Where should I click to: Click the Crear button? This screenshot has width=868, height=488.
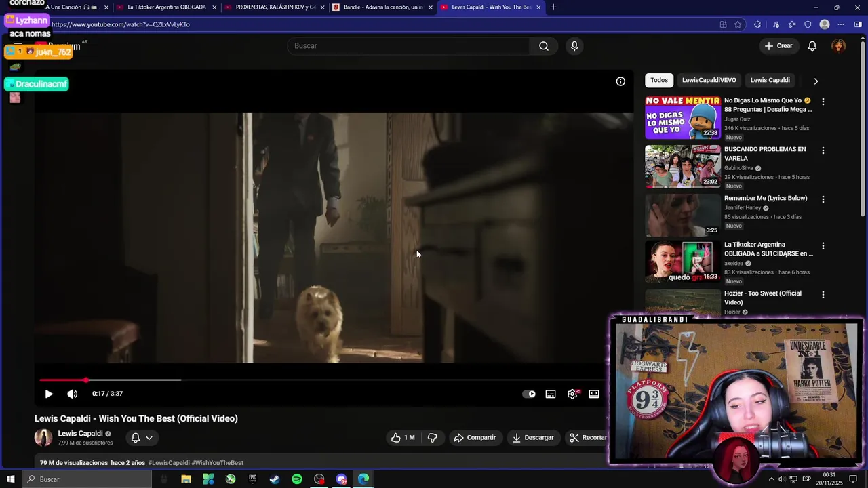(x=778, y=46)
